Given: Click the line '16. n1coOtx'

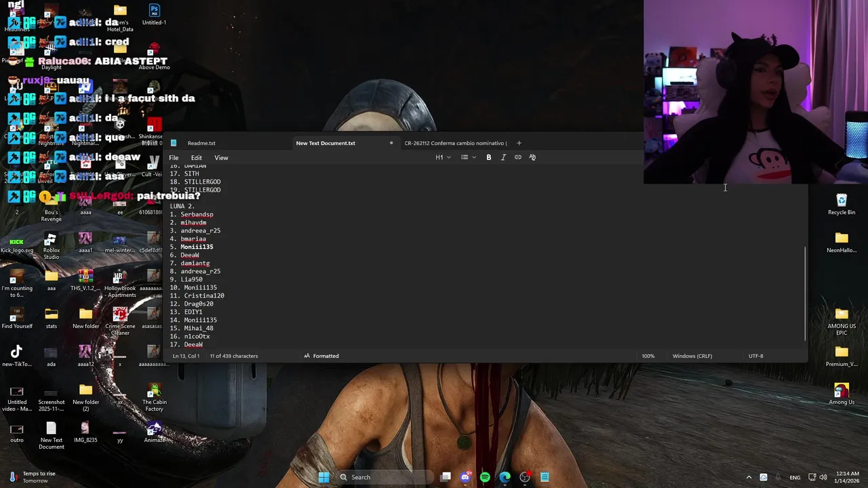Looking at the screenshot, I should 190,336.
